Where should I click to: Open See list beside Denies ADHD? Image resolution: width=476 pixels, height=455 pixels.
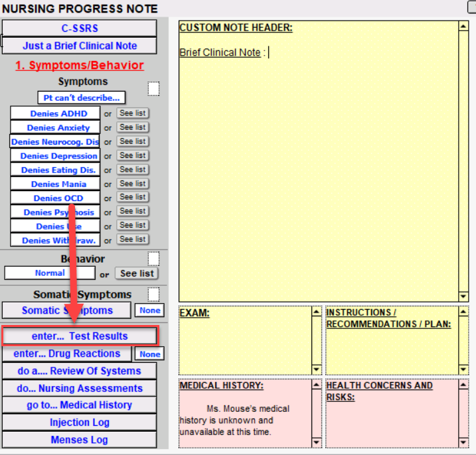[x=133, y=113]
